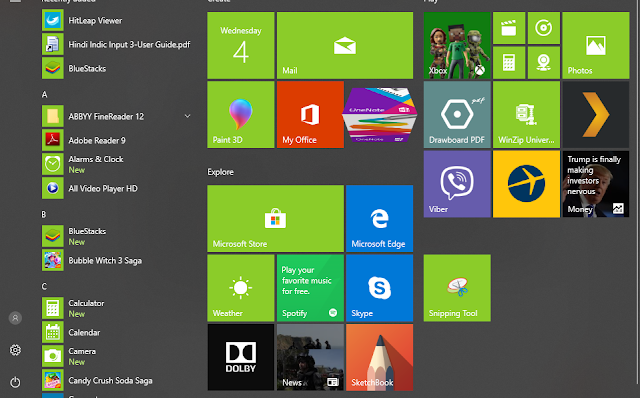Click the Power button in sidebar

(x=15, y=382)
